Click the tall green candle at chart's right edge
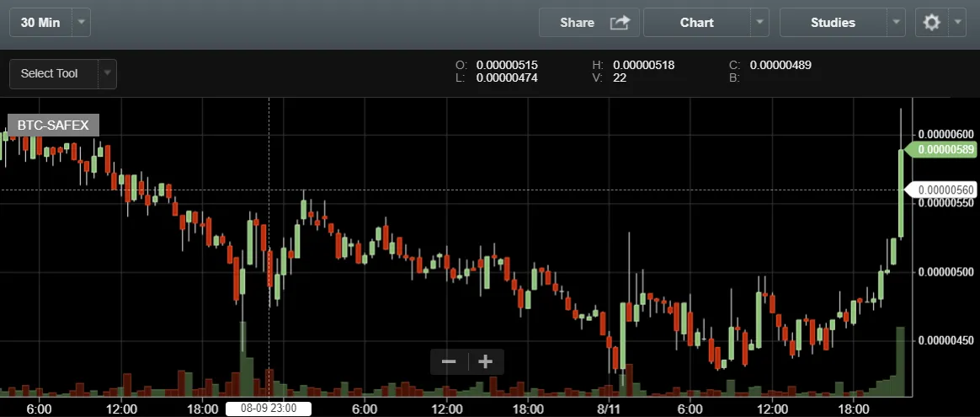 click(x=901, y=194)
